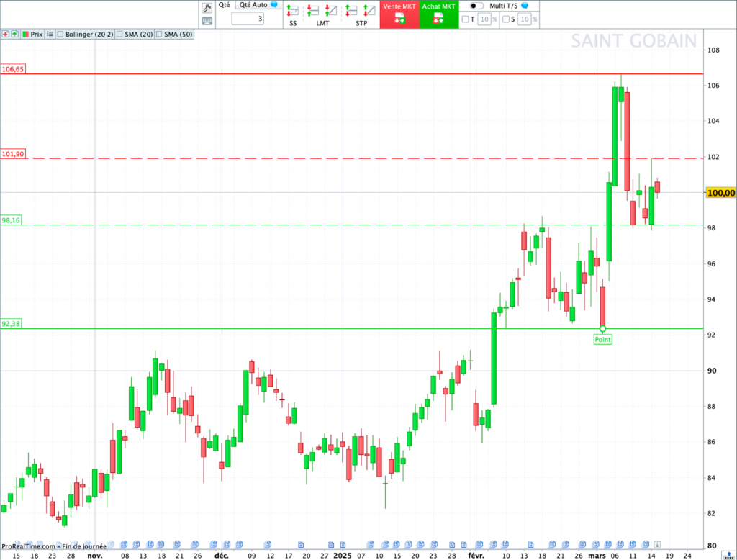Viewport: 737px width, 560px height.
Task: Click the Prix candlestick color icon
Action: (x=25, y=35)
